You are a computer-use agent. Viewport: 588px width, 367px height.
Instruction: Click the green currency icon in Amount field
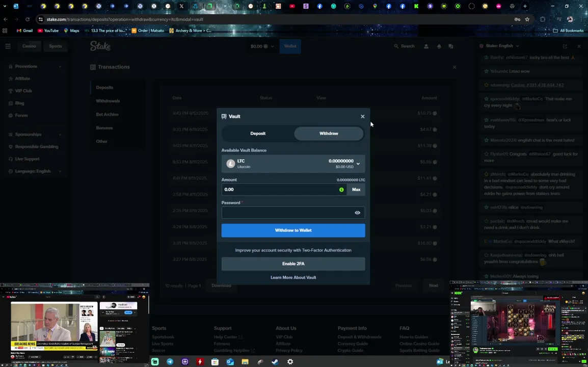pyautogui.click(x=341, y=190)
